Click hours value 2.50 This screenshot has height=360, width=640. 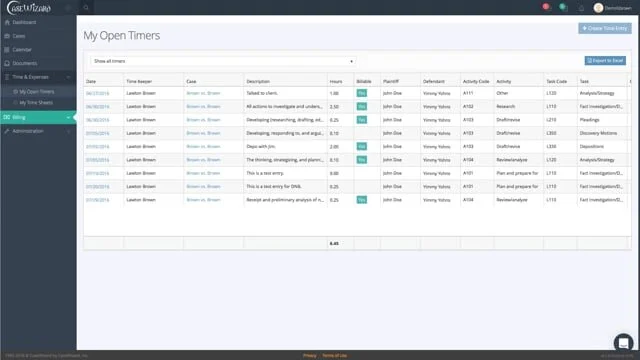[x=334, y=107]
